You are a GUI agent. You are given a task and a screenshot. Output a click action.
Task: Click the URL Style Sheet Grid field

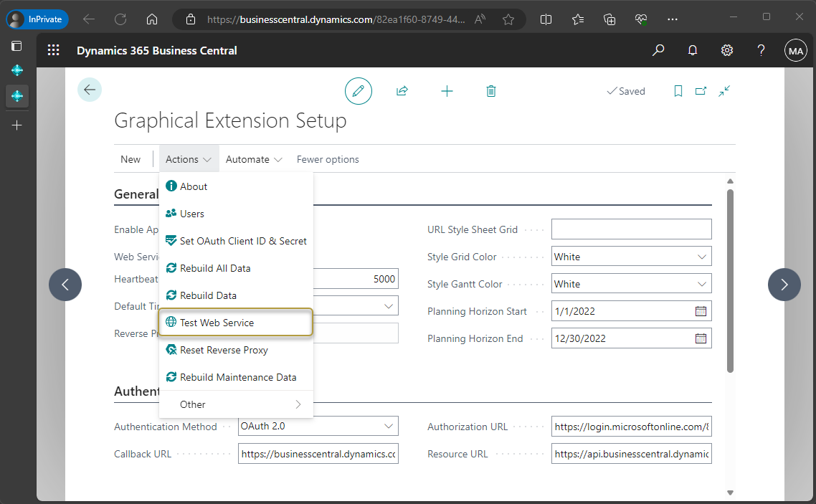[631, 229]
